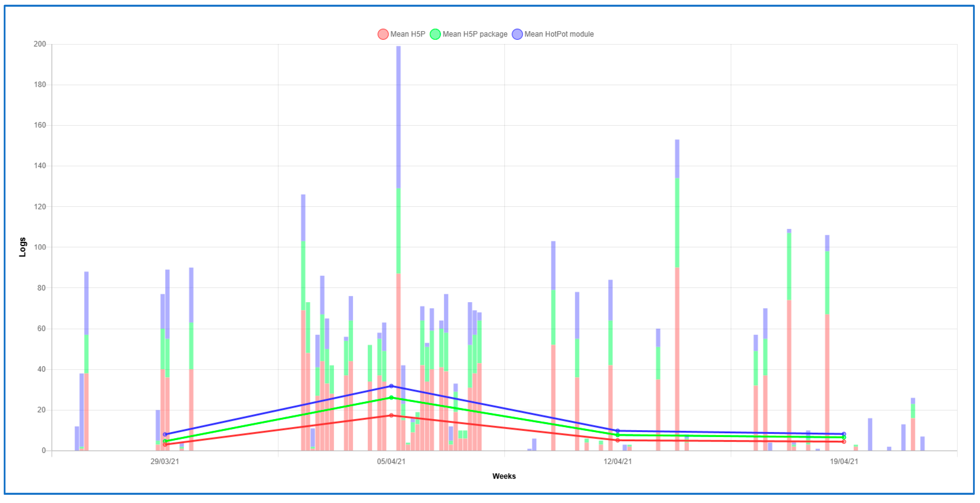The height and width of the screenshot is (503, 980).
Task: Click the 19/04/21 x-axis label
Action: [x=844, y=461]
